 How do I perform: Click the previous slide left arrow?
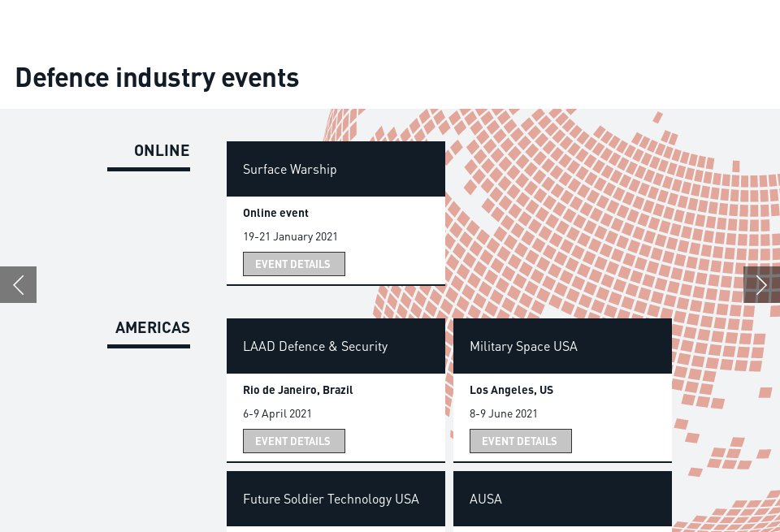[18, 284]
